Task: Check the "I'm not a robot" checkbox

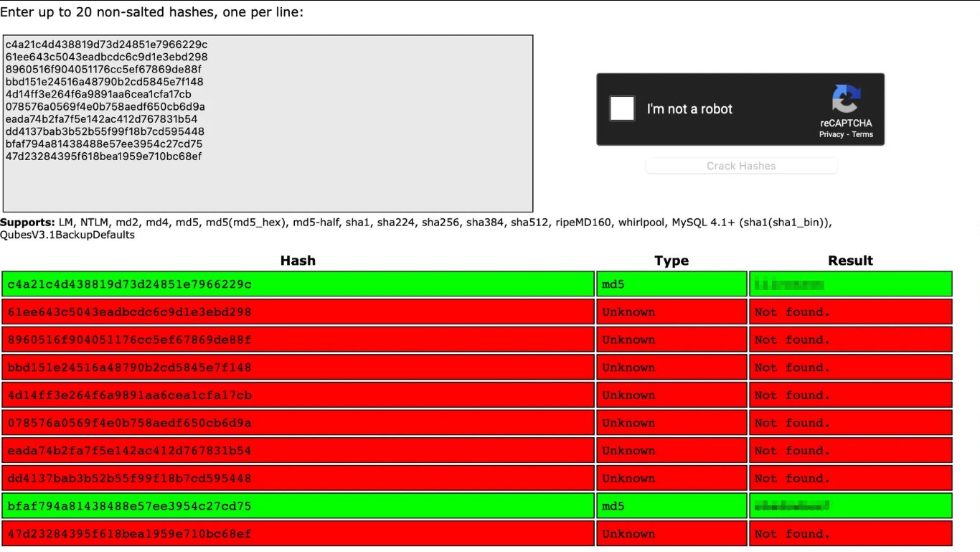Action: click(x=622, y=109)
